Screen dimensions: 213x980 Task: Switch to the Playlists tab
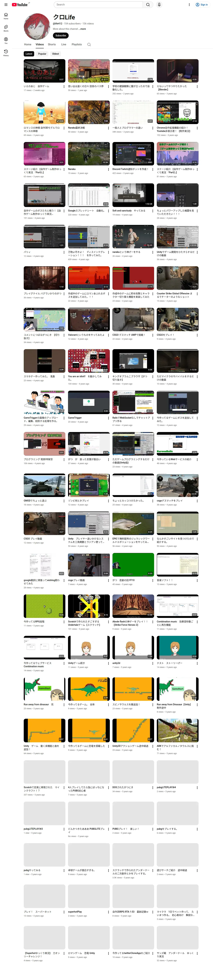coord(77,45)
